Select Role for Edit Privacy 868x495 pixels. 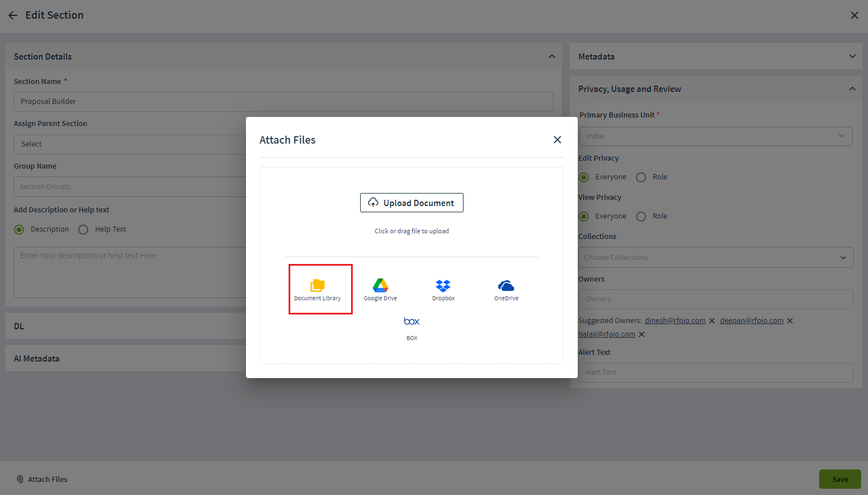[641, 177]
